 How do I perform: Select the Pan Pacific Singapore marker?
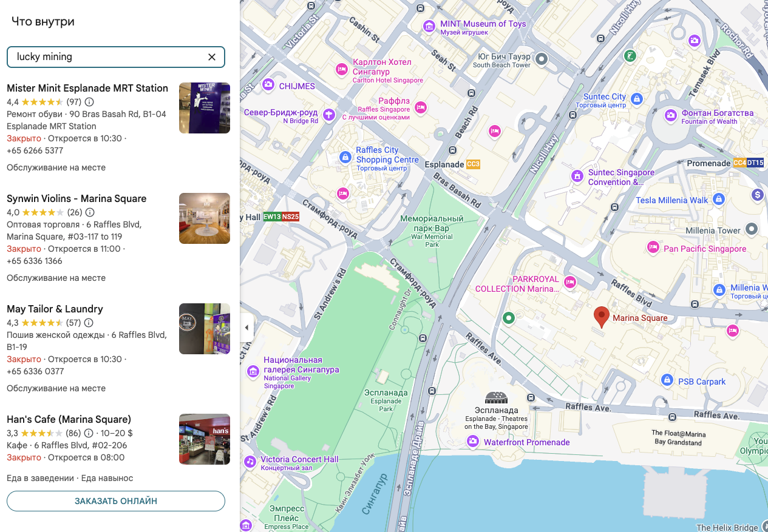(x=653, y=247)
